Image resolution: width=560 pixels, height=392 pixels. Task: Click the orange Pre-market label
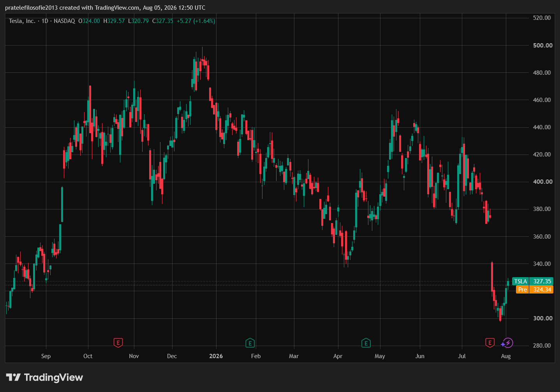click(523, 290)
